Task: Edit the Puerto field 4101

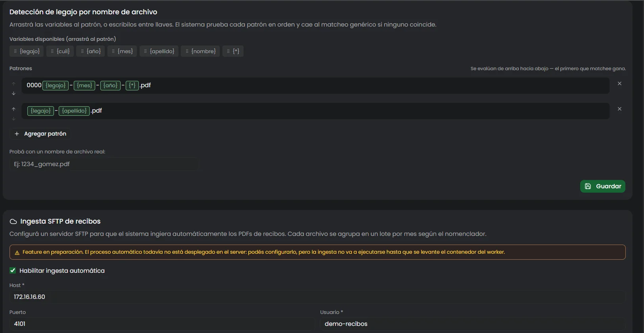Action: click(x=162, y=324)
